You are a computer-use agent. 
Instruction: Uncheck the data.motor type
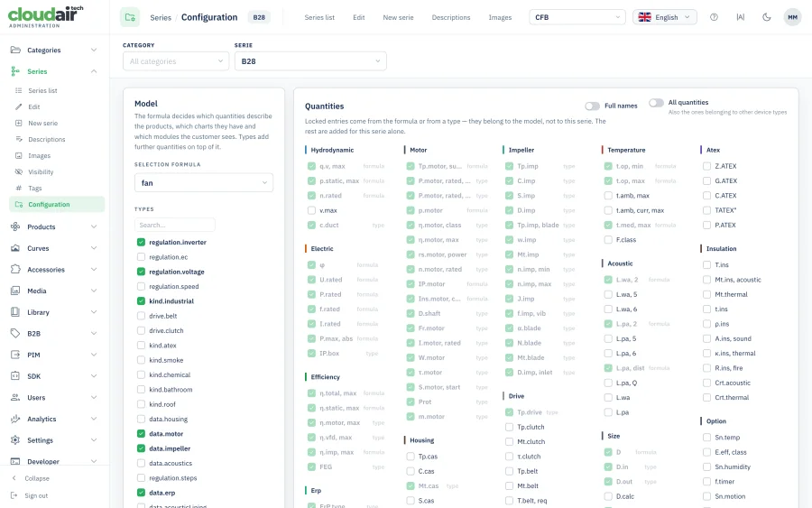tap(141, 433)
